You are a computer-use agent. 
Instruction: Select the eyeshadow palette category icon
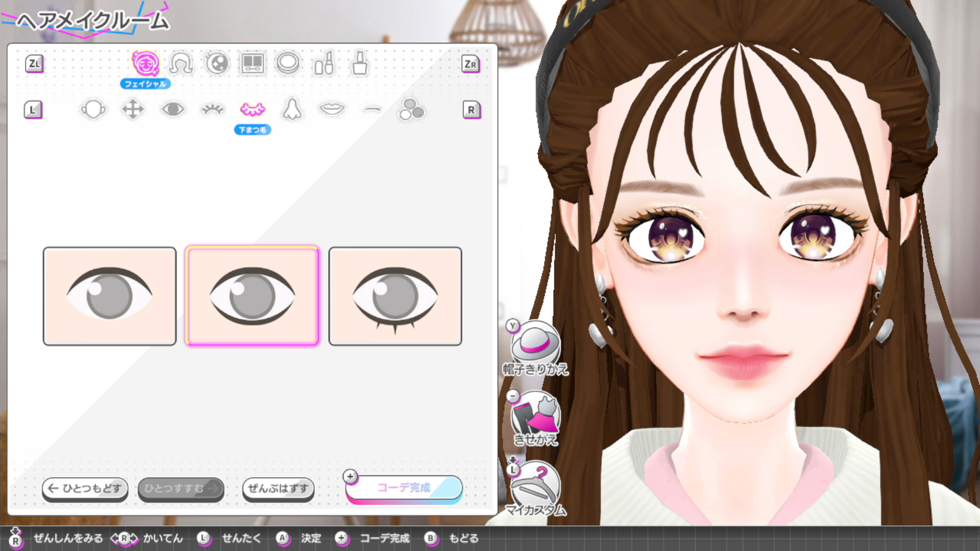click(253, 64)
